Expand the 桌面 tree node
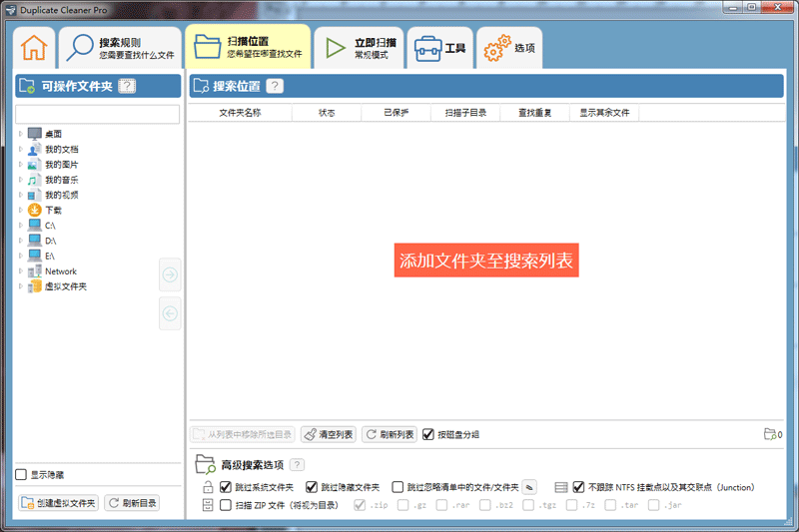This screenshot has width=799, height=532. click(x=21, y=134)
